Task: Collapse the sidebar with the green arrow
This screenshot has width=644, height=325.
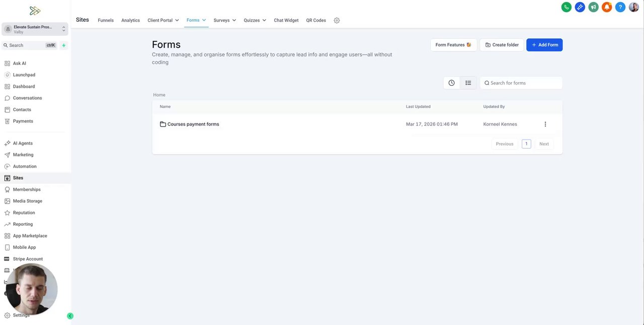Action: point(70,316)
